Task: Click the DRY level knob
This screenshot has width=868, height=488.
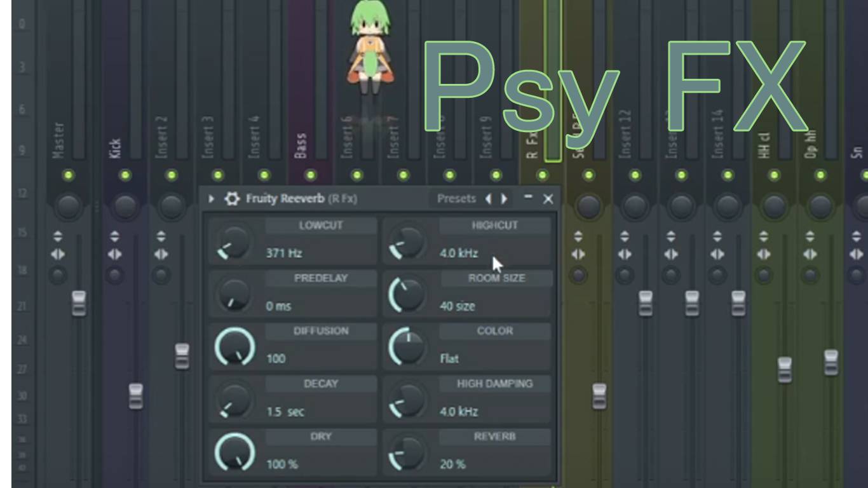Action: pos(234,452)
